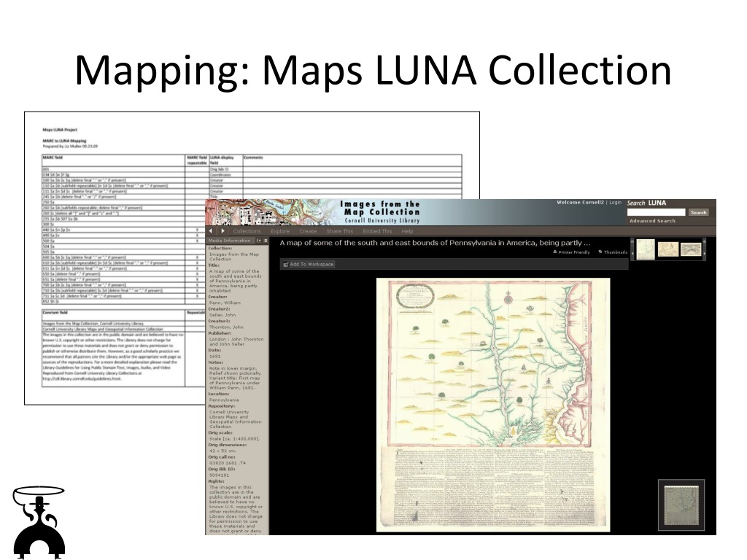The width and height of the screenshot is (747, 560).
Task: Go forward with the right arrow
Action: click(222, 231)
